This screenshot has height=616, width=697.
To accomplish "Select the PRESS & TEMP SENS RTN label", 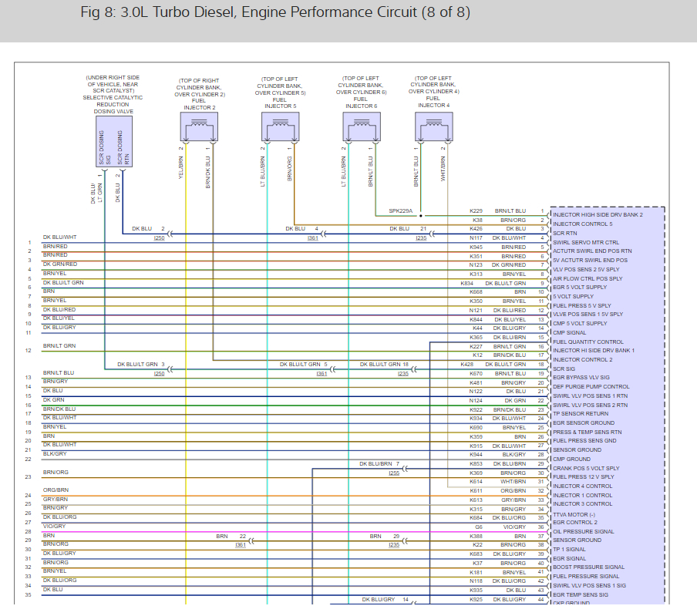I will click(588, 432).
